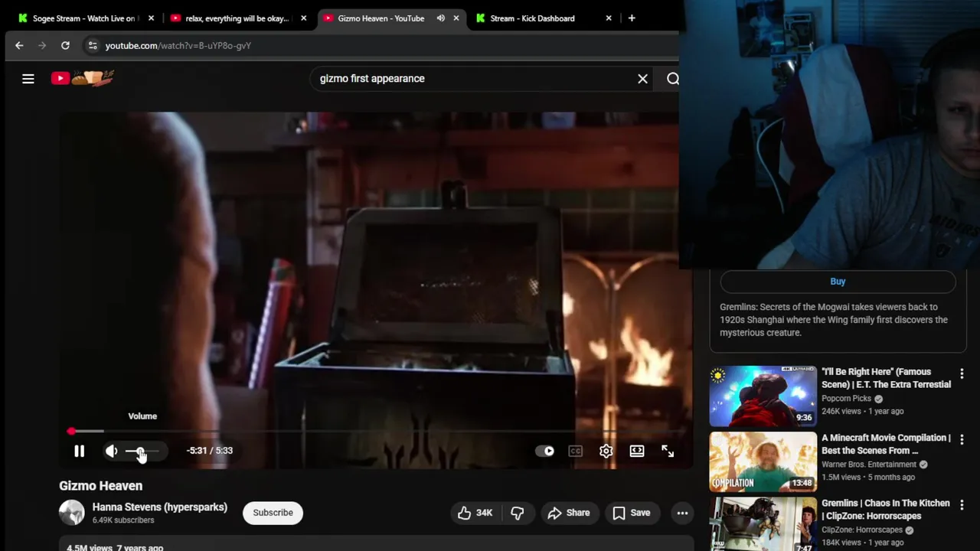This screenshot has width=980, height=551.
Task: Click the Gizmo Heaven video title
Action: click(x=101, y=485)
